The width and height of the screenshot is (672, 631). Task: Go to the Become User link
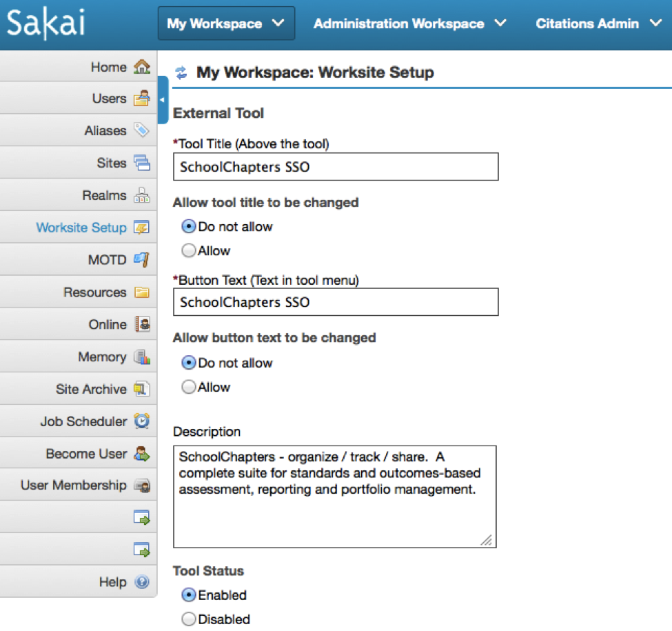click(x=87, y=454)
